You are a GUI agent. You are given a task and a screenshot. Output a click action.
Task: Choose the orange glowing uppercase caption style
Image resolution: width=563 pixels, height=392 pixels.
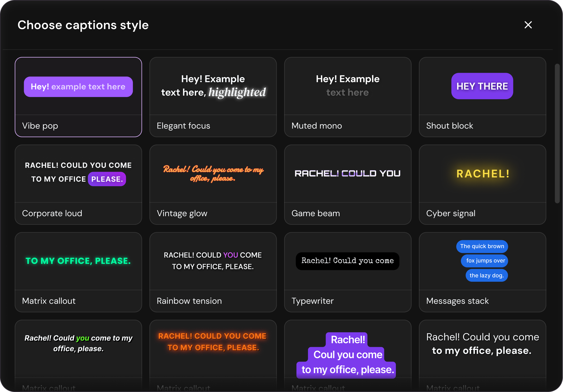pyautogui.click(x=213, y=355)
